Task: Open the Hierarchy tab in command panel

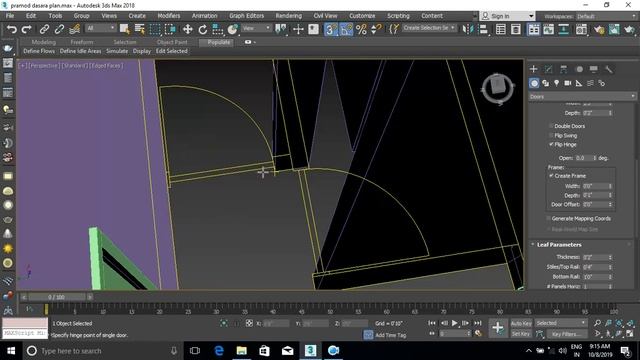Action: pyautogui.click(x=564, y=69)
